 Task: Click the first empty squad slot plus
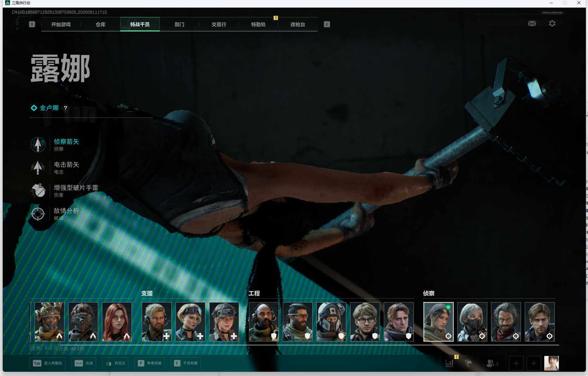[x=516, y=363]
